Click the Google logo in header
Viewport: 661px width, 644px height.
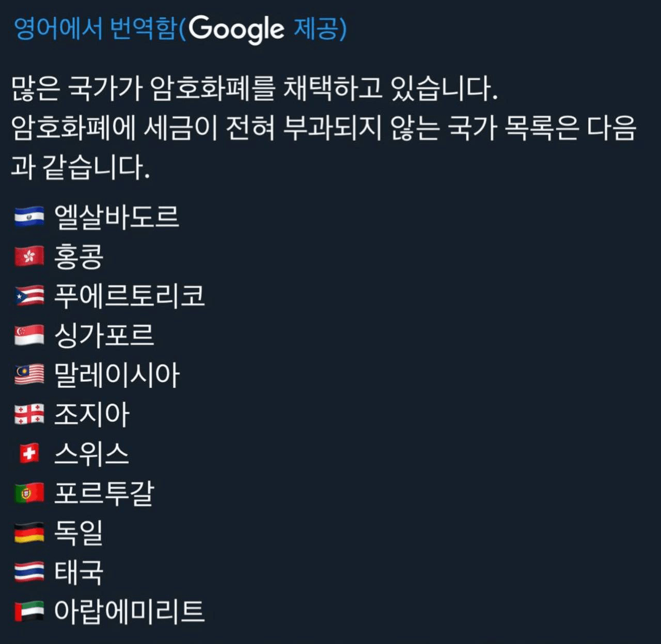(x=236, y=29)
